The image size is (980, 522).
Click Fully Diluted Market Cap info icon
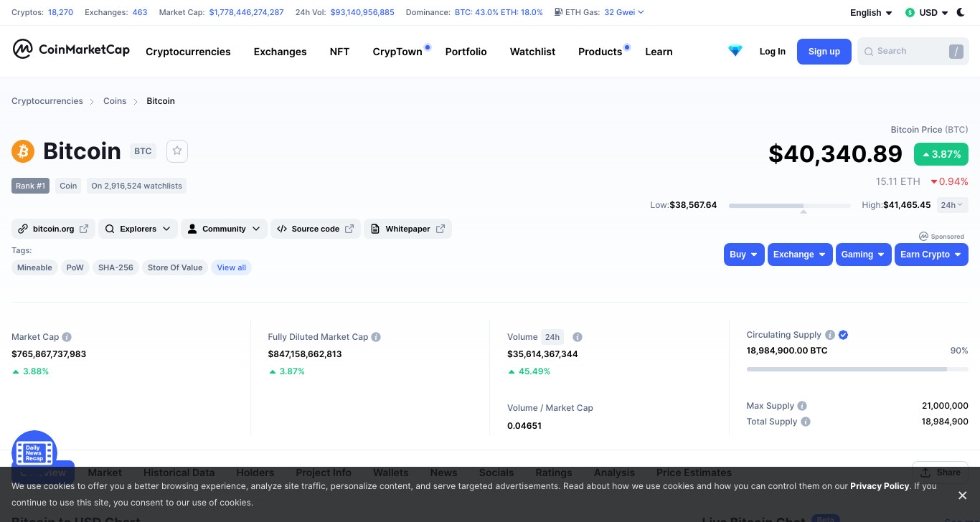[376, 337]
